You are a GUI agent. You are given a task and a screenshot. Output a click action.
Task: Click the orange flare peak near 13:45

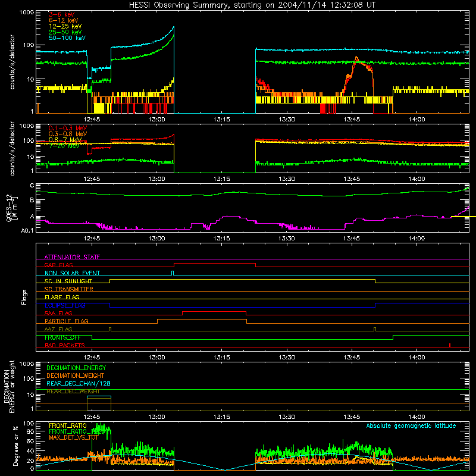356,58
